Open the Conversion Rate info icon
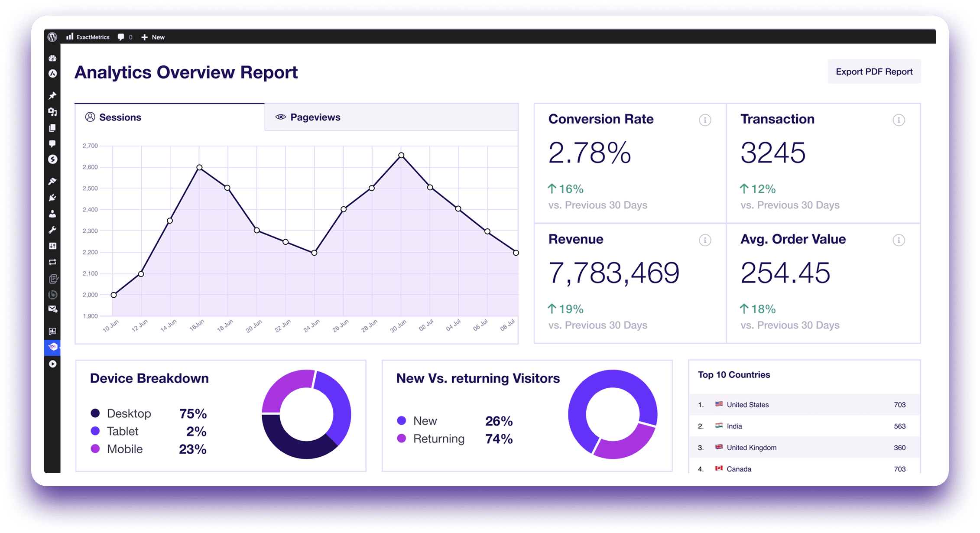The width and height of the screenshot is (980, 533). 705,120
